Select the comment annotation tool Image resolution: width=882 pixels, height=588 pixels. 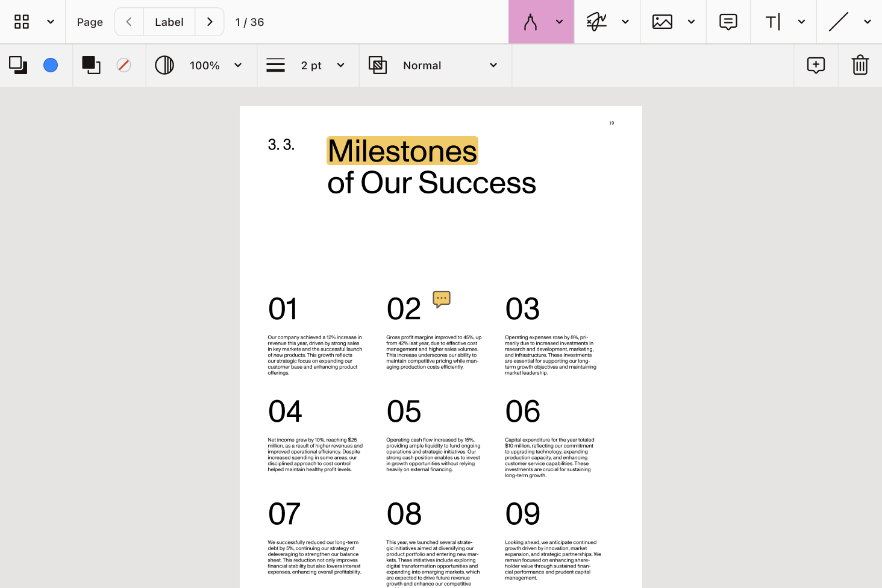pyautogui.click(x=728, y=22)
